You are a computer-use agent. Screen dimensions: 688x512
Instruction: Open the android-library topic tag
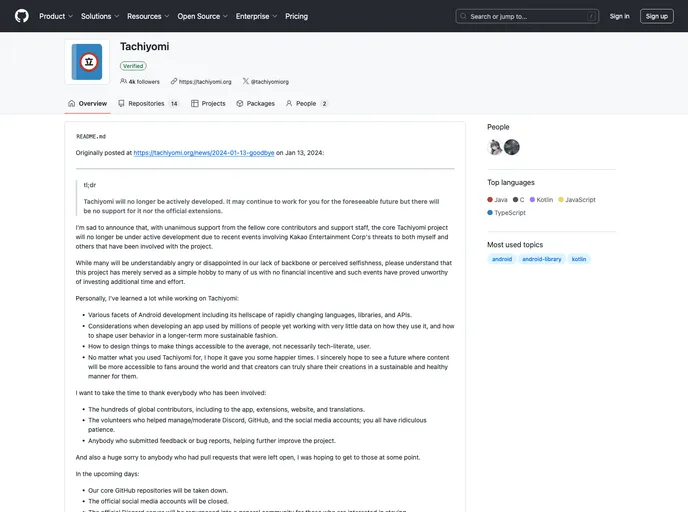click(541, 259)
